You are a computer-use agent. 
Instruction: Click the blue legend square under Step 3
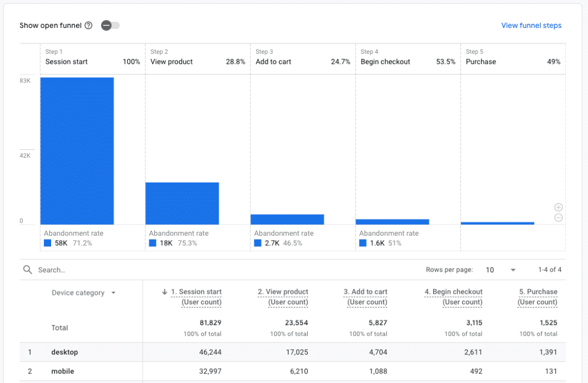tap(257, 243)
